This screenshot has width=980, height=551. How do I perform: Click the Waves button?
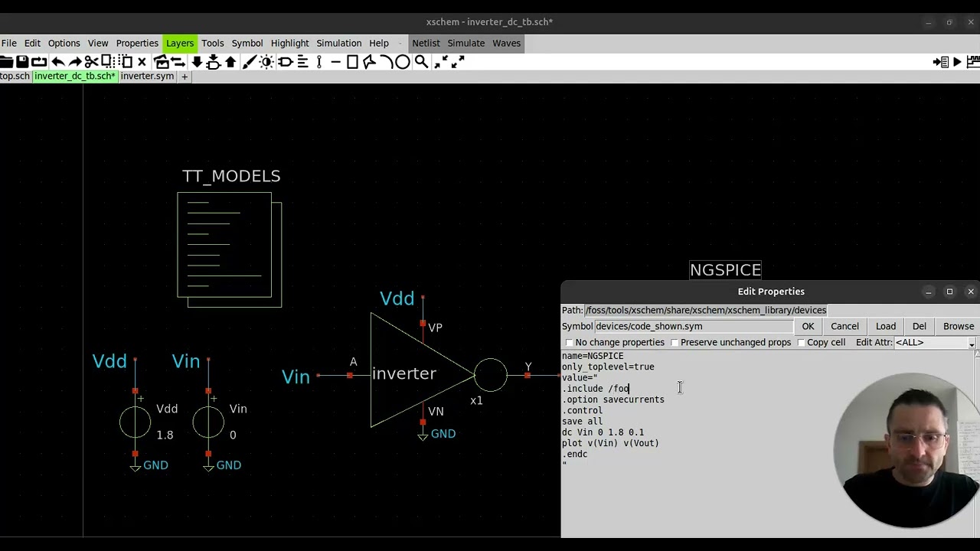(506, 43)
